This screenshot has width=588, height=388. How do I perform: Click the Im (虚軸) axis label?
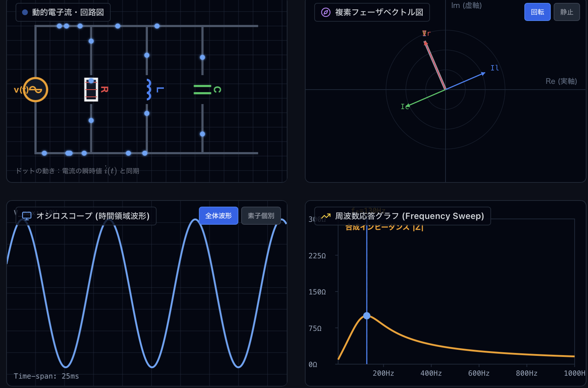coord(466,5)
